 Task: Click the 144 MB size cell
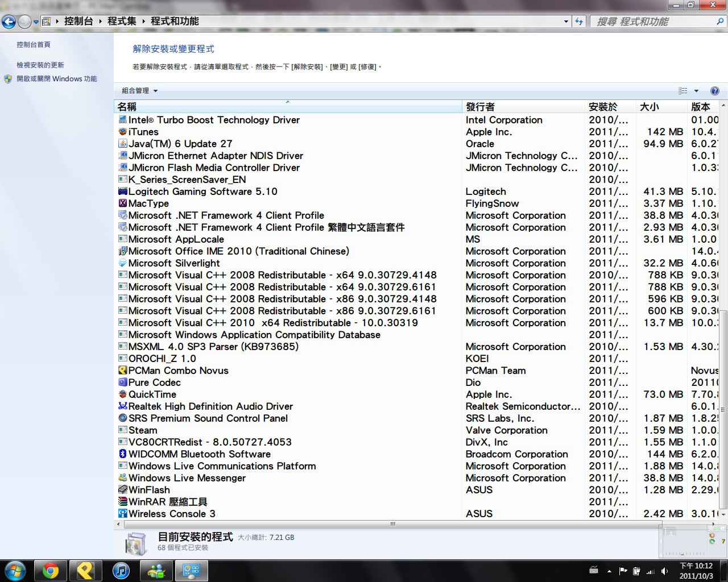pos(665,454)
